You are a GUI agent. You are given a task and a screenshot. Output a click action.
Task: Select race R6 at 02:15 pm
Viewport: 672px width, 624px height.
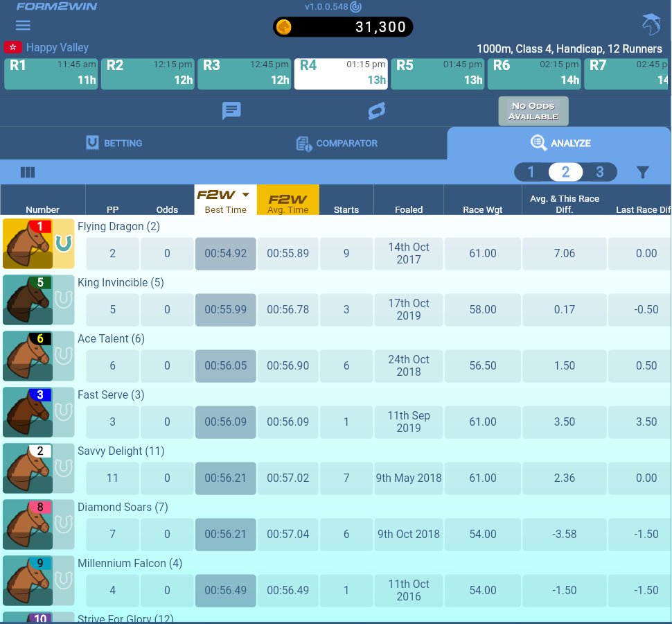point(534,73)
